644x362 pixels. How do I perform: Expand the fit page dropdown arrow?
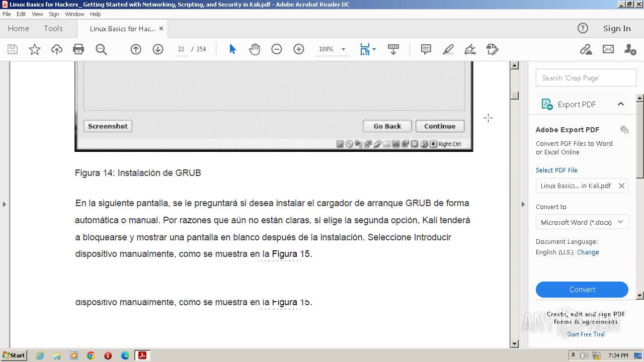click(374, 49)
